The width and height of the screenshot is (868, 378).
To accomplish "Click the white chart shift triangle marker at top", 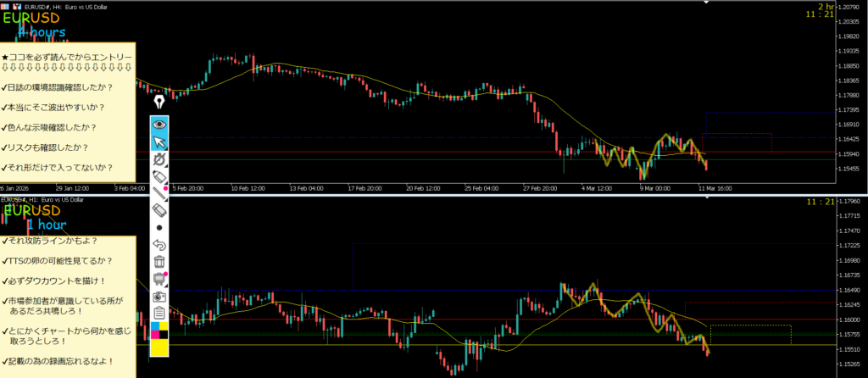I will point(706,3).
